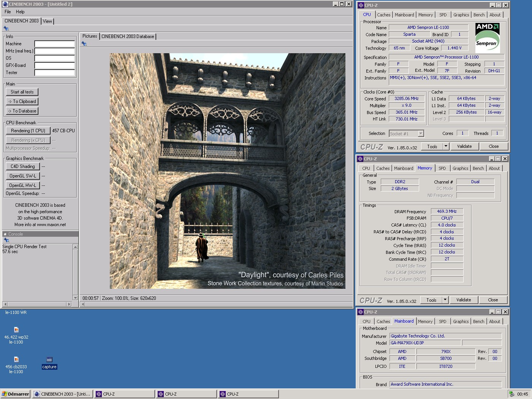Switch to the View tab in CINEBENCH
The image size is (532, 399).
pyautogui.click(x=47, y=21)
